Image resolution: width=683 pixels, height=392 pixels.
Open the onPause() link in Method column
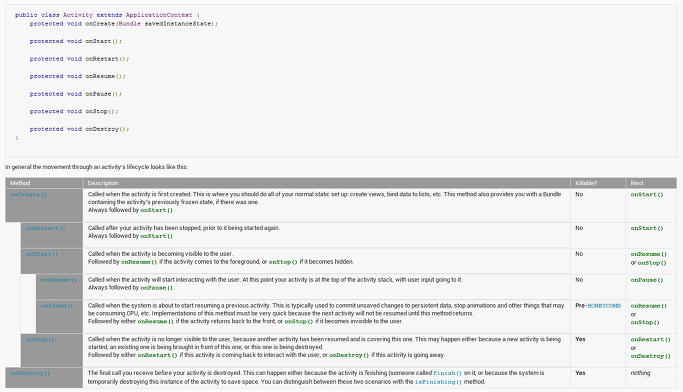(x=57, y=305)
